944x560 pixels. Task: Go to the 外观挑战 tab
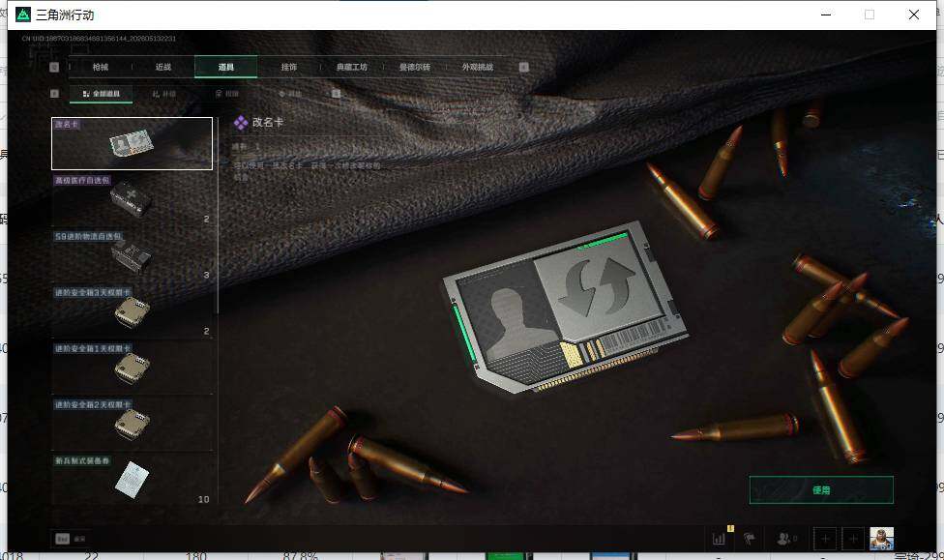478,67
